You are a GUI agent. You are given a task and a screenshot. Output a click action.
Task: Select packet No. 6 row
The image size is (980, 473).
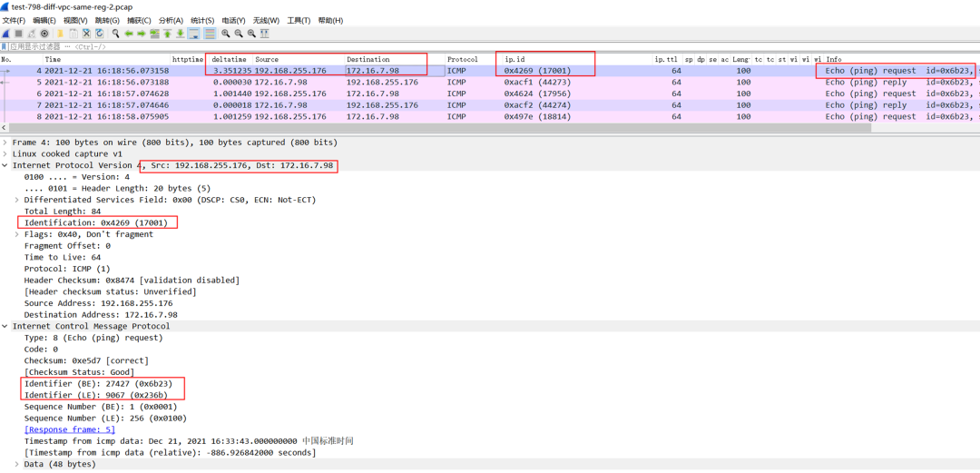[x=490, y=94]
